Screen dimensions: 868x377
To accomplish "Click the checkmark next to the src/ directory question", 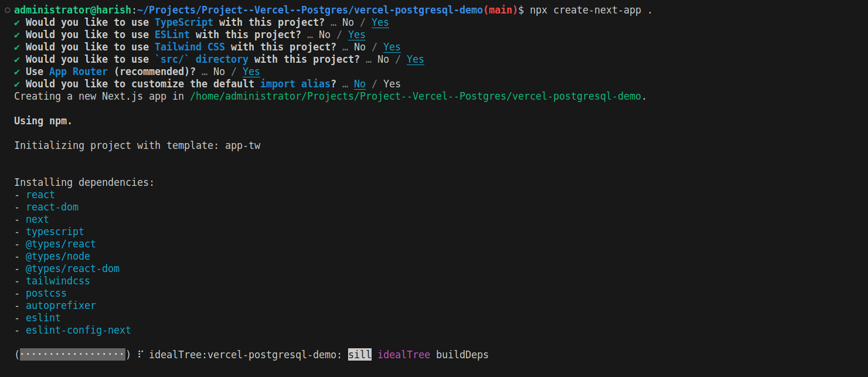I will pos(17,59).
